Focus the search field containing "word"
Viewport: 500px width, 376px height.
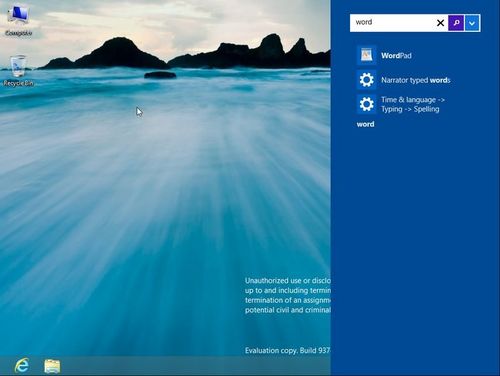392,23
